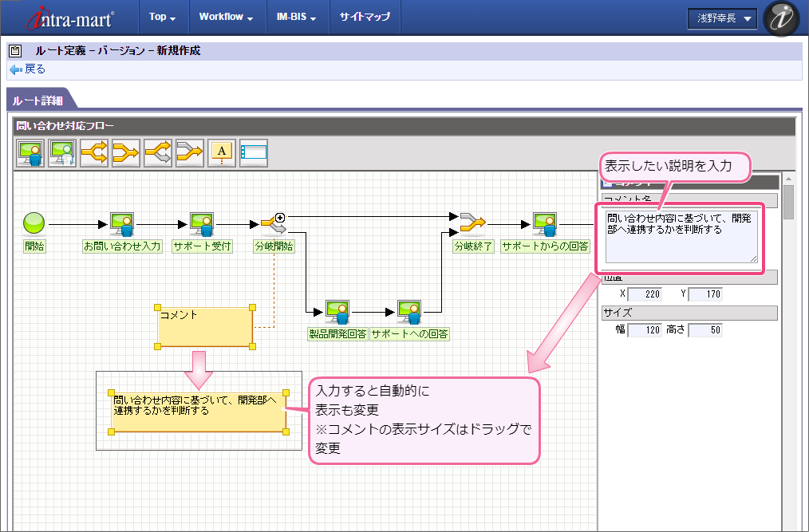
Task: Open the Workflow dropdown menu
Action: coord(226,17)
